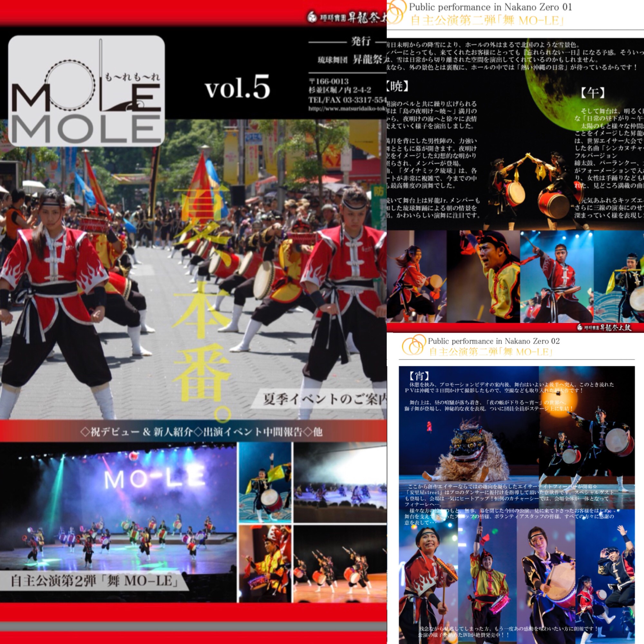The height and width of the screenshot is (644, 644).
Task: Open page 01 photo of drummer in red flame costume
Action: coord(557,276)
